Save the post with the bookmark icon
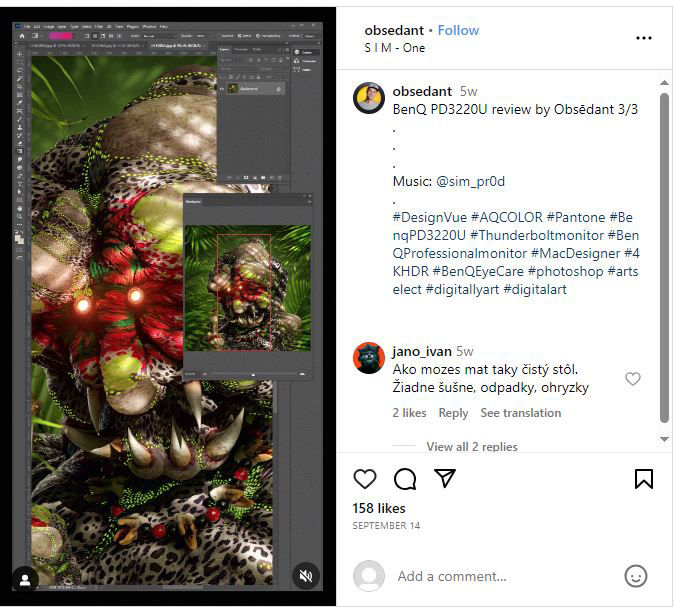Screen dimensions: 674x609 point(643,479)
